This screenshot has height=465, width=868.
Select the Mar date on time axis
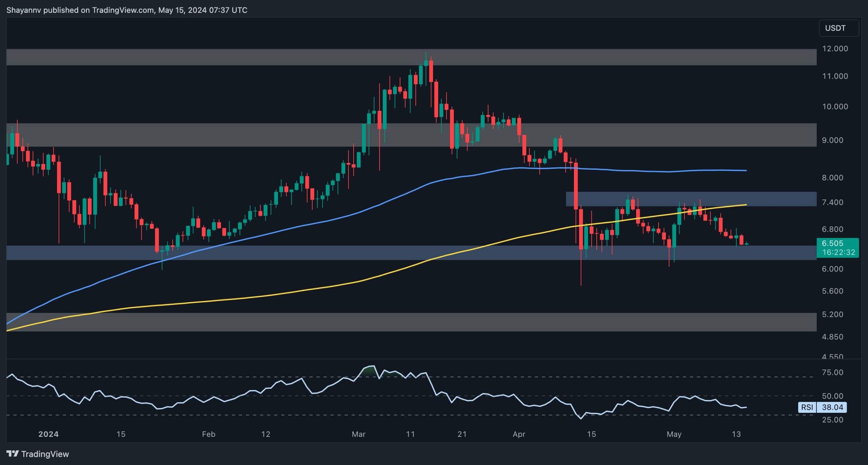click(358, 434)
